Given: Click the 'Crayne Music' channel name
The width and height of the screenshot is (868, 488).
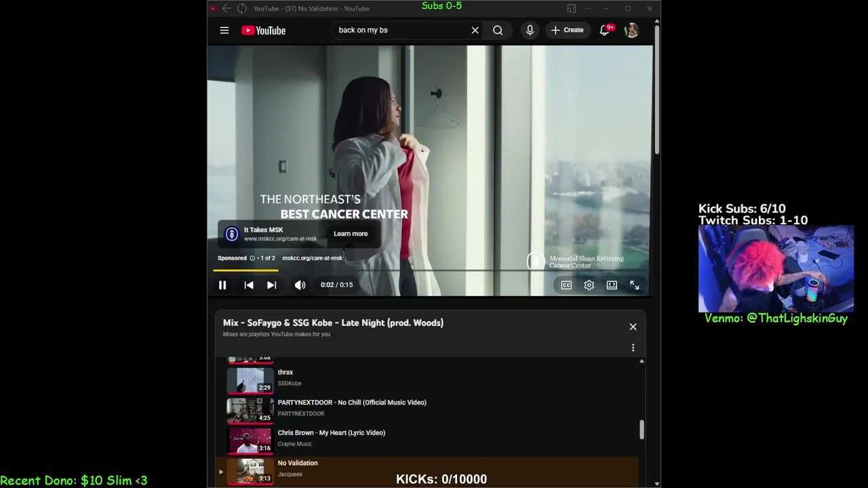Looking at the screenshot, I should pos(295,444).
